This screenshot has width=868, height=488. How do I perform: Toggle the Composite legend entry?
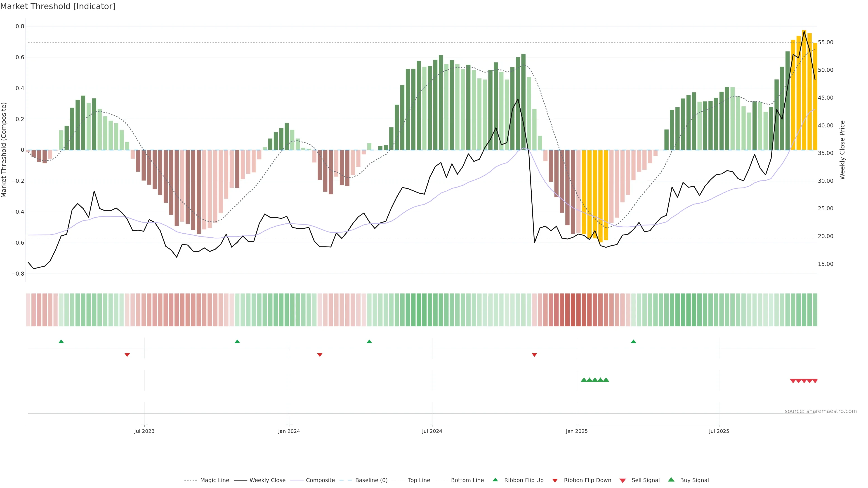coord(320,480)
